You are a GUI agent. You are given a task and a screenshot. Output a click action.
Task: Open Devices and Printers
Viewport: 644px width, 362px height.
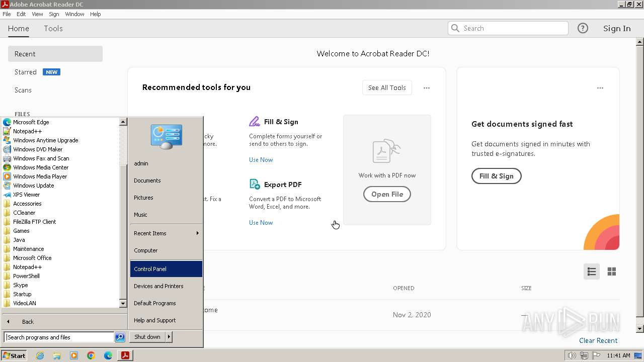tap(166, 286)
